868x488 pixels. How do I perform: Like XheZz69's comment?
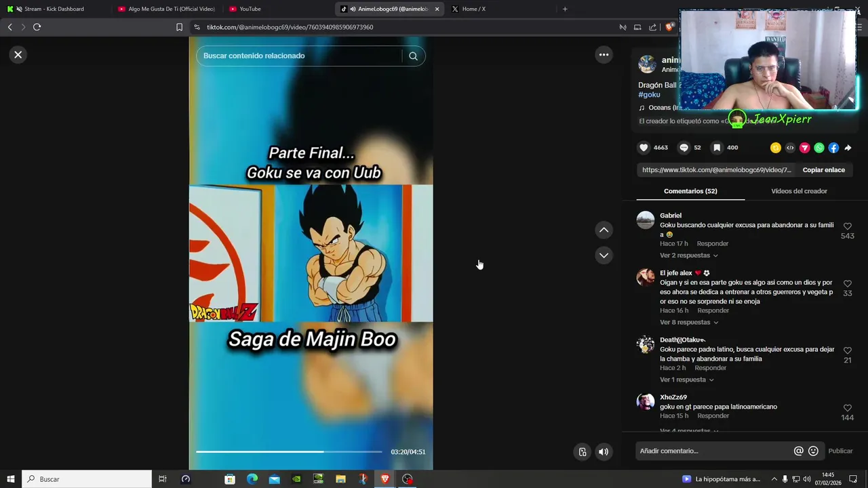847,408
